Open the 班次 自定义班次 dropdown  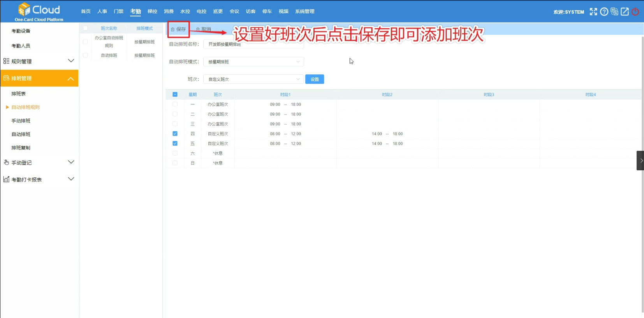tap(253, 79)
